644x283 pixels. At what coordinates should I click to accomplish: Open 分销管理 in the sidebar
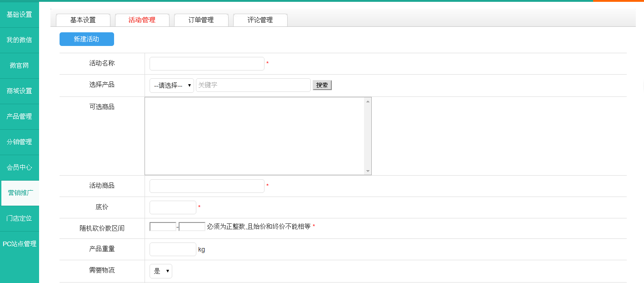(x=19, y=142)
